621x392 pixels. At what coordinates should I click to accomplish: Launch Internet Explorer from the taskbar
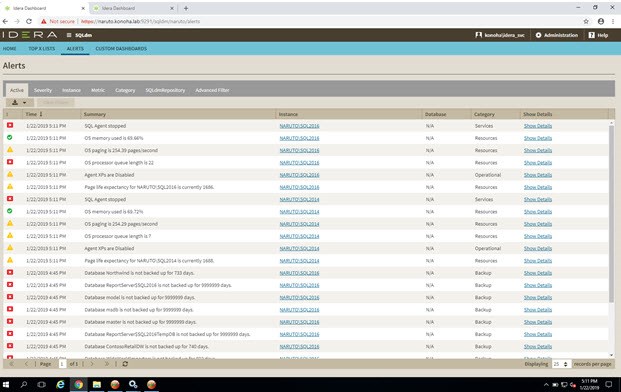tap(60, 384)
